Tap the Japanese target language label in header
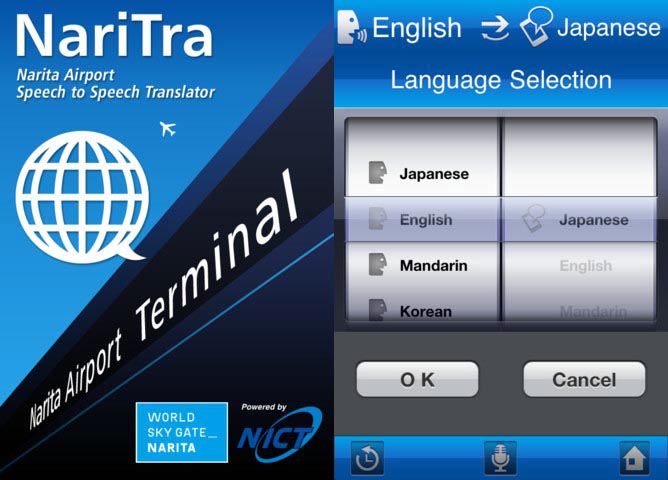This screenshot has width=668, height=480. pyautogui.click(x=609, y=28)
